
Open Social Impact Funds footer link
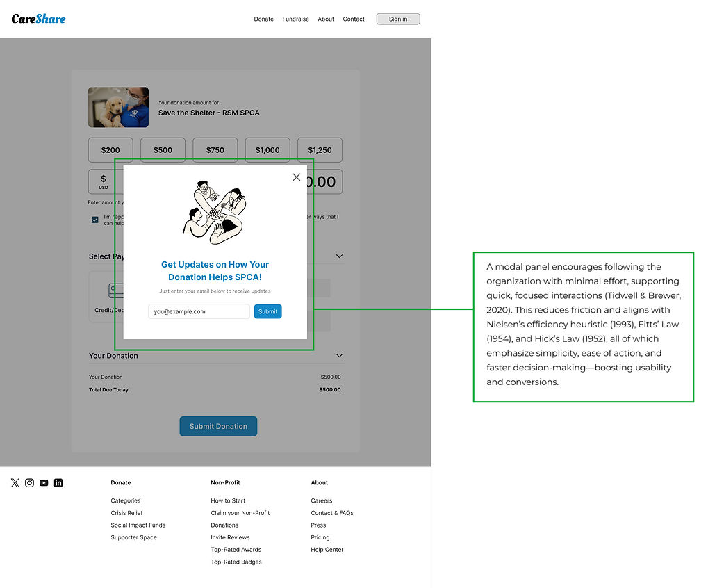[x=138, y=525]
